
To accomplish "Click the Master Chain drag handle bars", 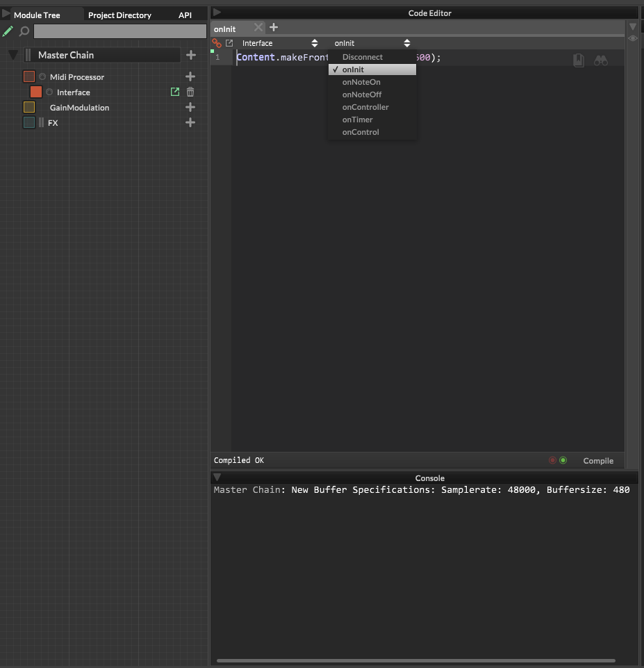I will [x=28, y=55].
